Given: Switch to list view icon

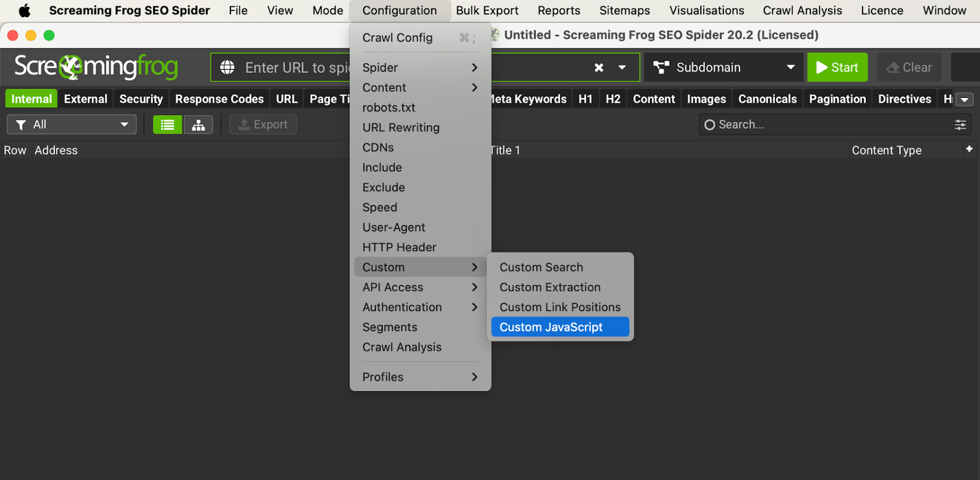Looking at the screenshot, I should pyautogui.click(x=167, y=125).
